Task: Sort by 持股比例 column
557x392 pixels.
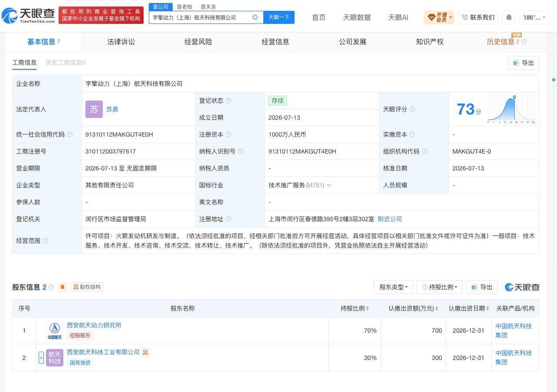Action: pyautogui.click(x=367, y=308)
